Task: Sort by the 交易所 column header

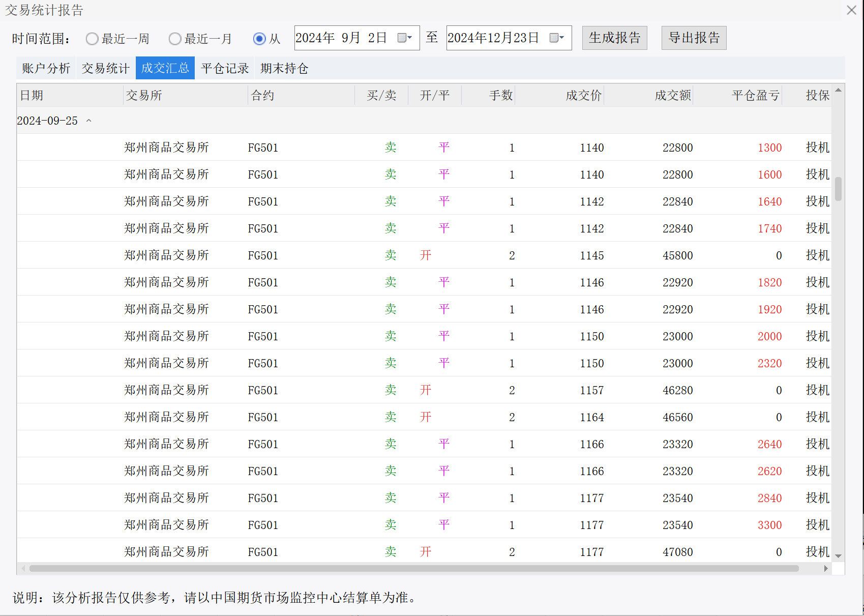Action: pos(186,95)
